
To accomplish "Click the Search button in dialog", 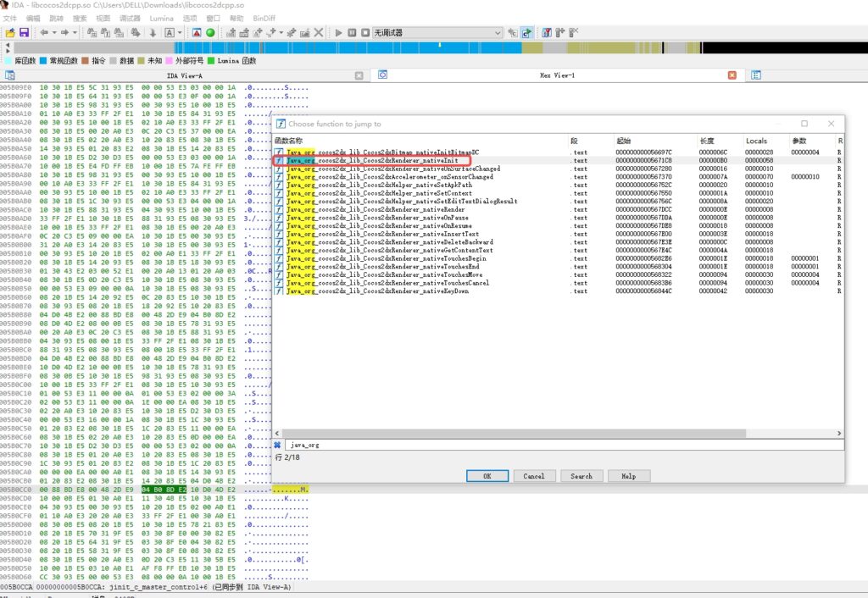I will [x=581, y=476].
